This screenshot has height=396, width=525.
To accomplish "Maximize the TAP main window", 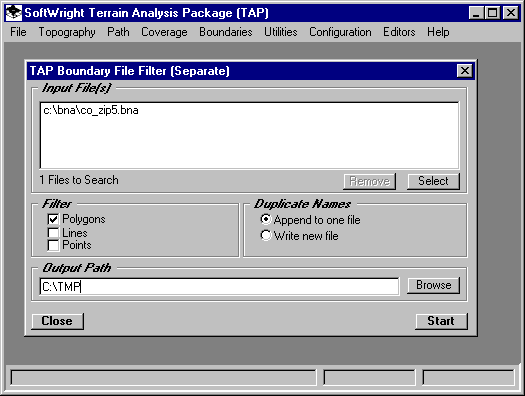I will tap(493, 13).
